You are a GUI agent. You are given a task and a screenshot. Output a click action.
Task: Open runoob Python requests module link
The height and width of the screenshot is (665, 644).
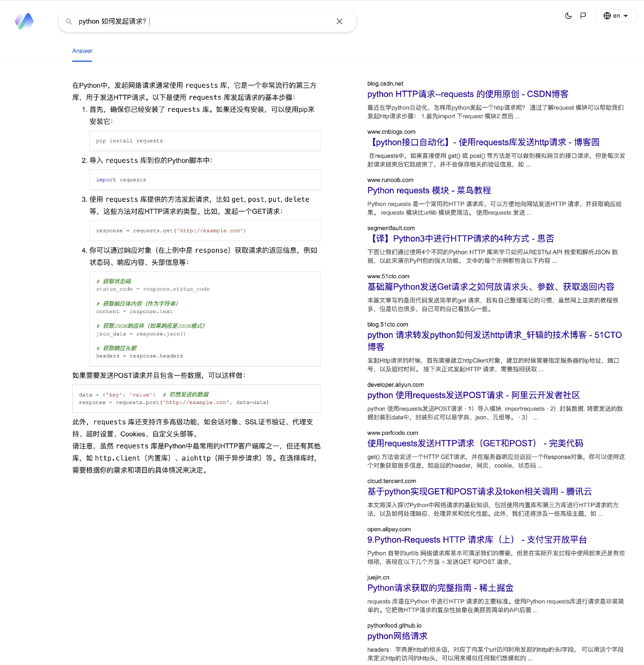[x=429, y=190]
